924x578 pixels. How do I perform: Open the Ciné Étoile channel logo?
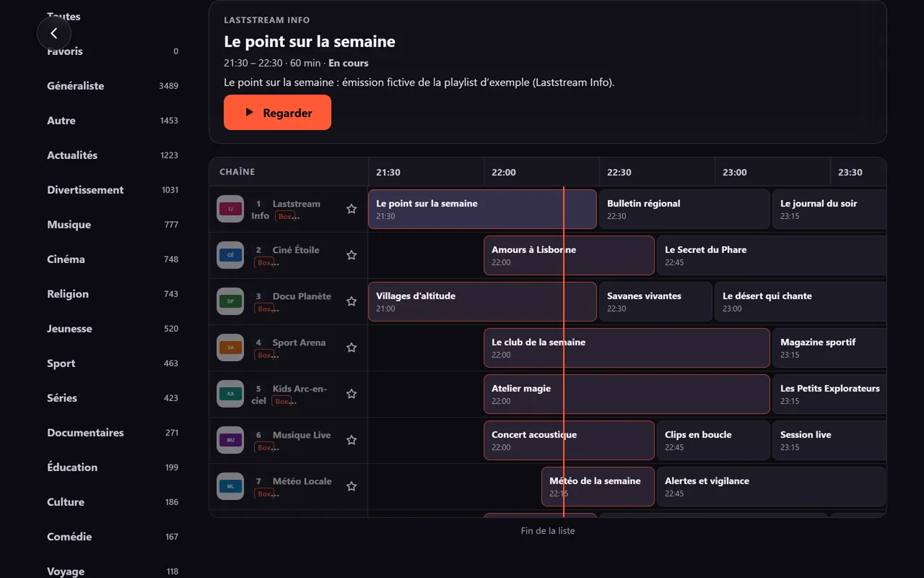[x=231, y=255]
